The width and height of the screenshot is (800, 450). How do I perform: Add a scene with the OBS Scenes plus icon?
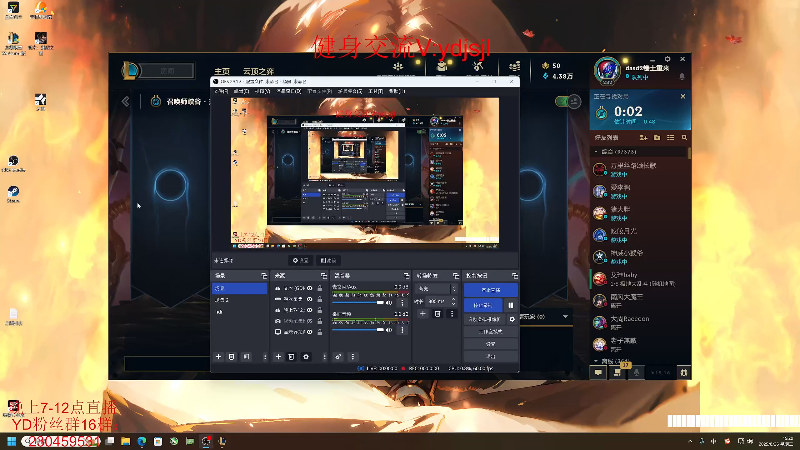click(218, 357)
